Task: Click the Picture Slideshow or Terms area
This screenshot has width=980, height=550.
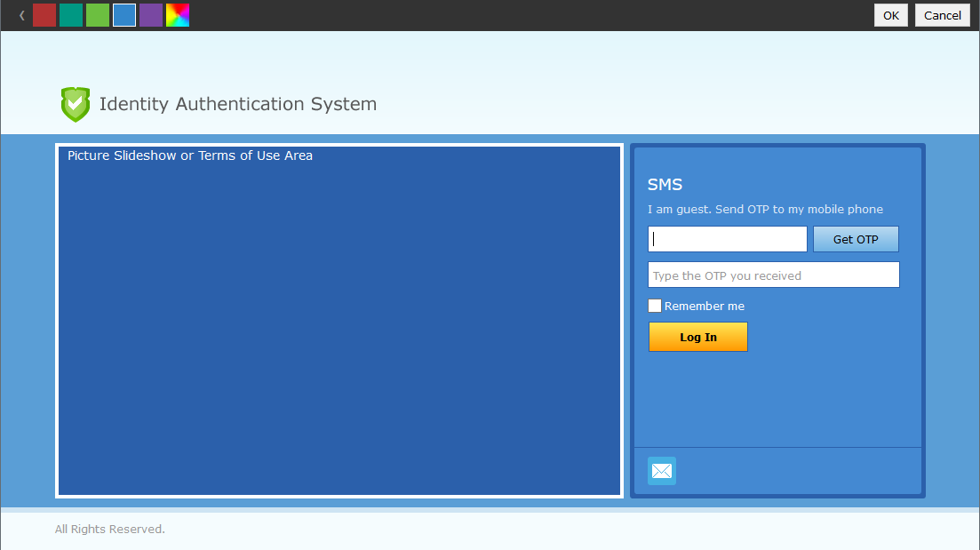Action: pos(339,321)
